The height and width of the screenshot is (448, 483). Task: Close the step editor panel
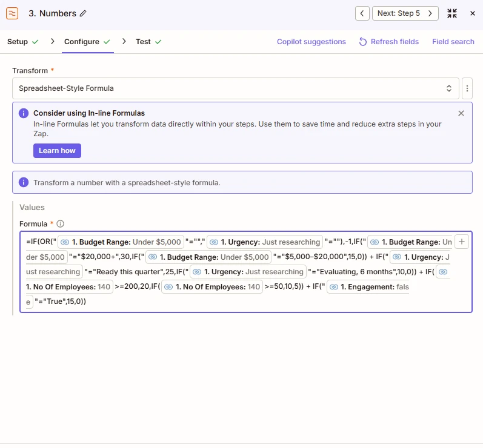point(473,13)
